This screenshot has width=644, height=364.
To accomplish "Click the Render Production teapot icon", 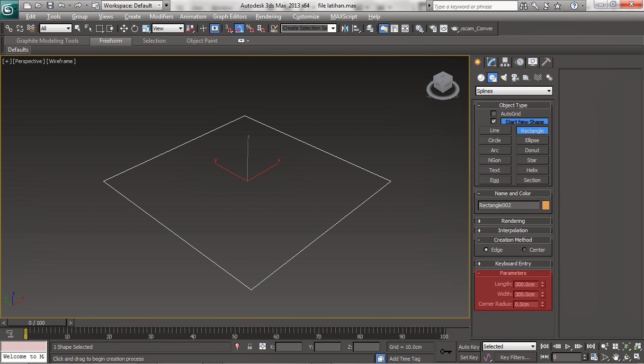I will pyautogui.click(x=455, y=28).
